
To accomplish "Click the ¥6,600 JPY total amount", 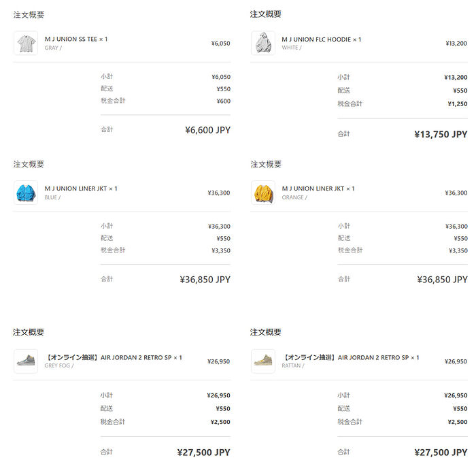I will [207, 130].
